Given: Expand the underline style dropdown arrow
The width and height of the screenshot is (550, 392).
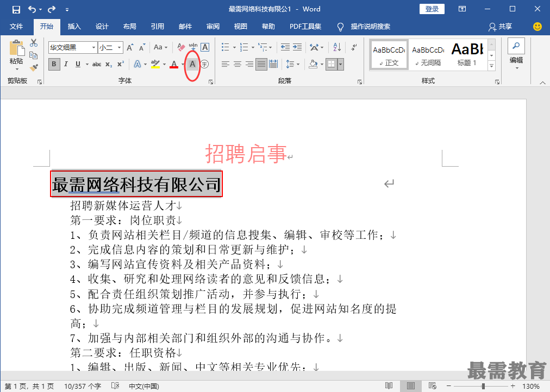Looking at the screenshot, I should pos(86,64).
